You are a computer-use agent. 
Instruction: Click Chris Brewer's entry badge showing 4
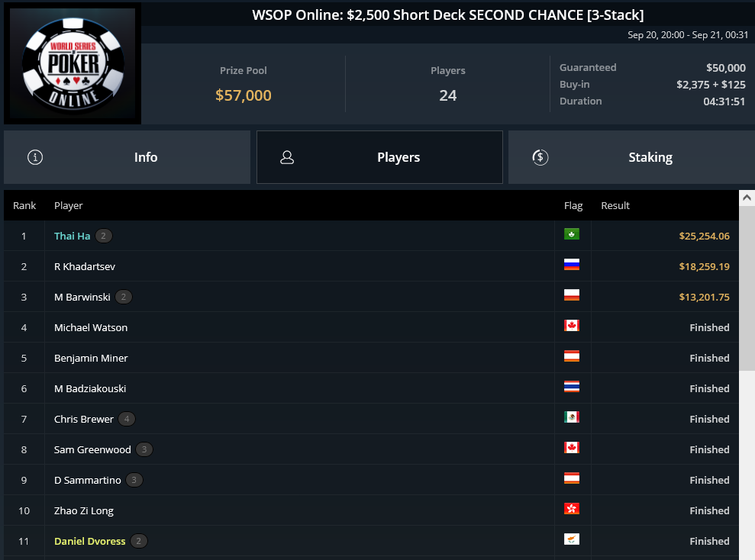pyautogui.click(x=127, y=419)
